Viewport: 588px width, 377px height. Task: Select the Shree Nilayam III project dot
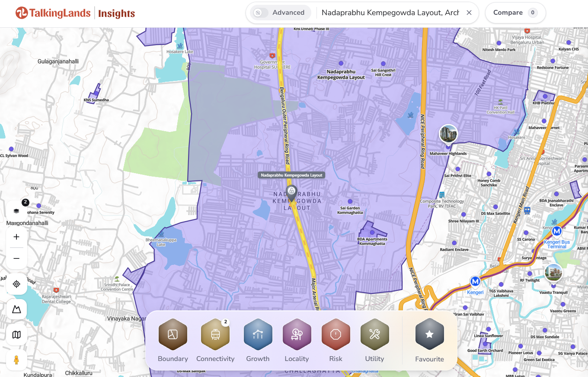(x=463, y=214)
